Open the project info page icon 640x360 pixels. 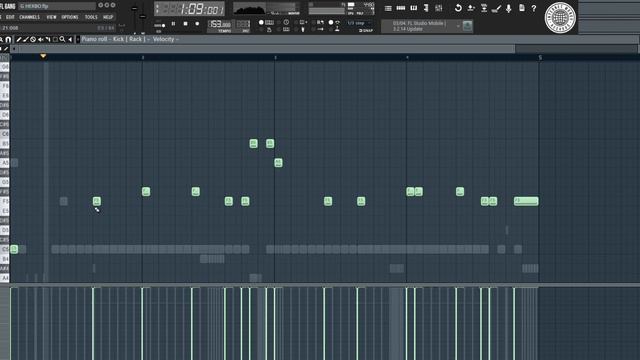(522, 8)
